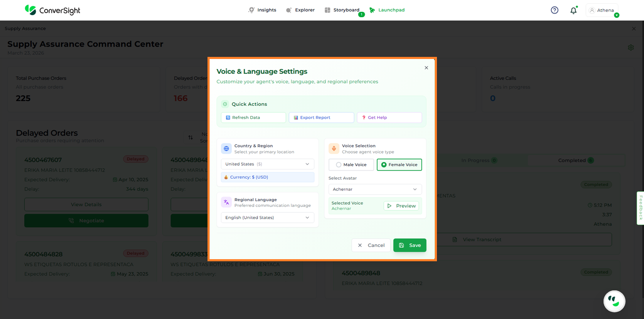The height and width of the screenshot is (319, 644).
Task: Save the voice settings
Action: click(x=410, y=245)
